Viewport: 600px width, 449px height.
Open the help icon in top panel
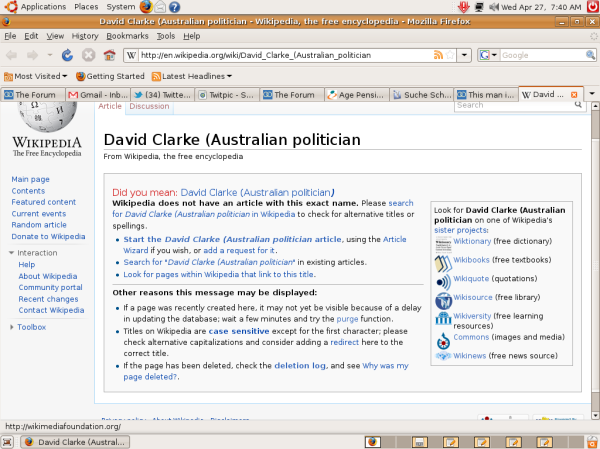click(174, 7)
